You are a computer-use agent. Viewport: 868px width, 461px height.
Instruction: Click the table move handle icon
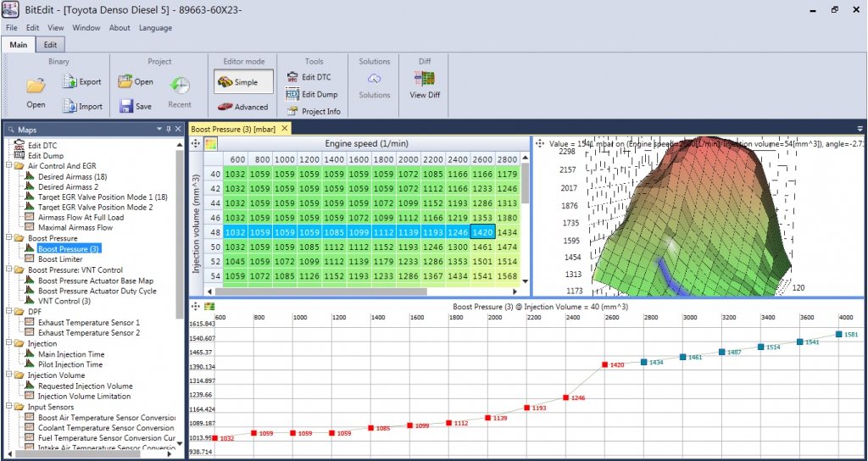pyautogui.click(x=196, y=143)
